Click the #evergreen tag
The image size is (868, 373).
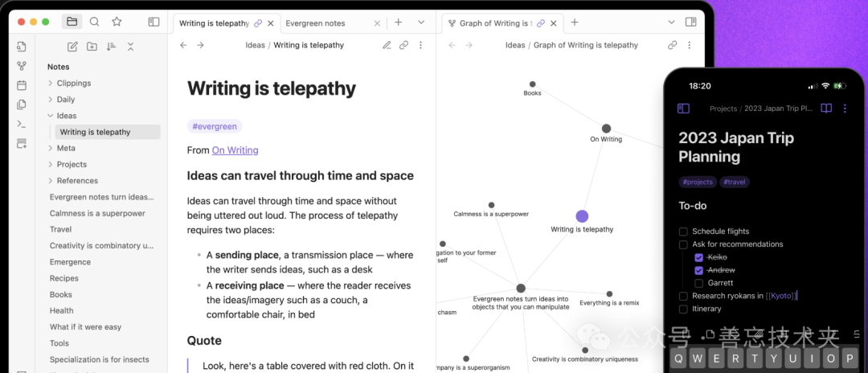[215, 126]
